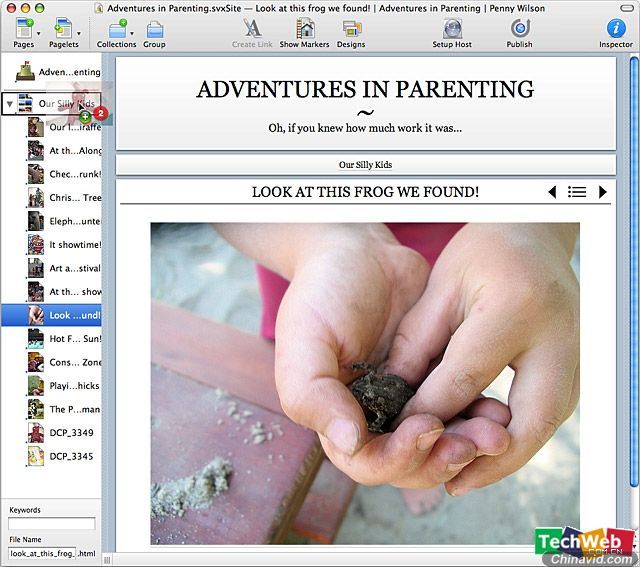Click the sidebar resize grip at bottom
The image size is (640, 567).
point(107,560)
